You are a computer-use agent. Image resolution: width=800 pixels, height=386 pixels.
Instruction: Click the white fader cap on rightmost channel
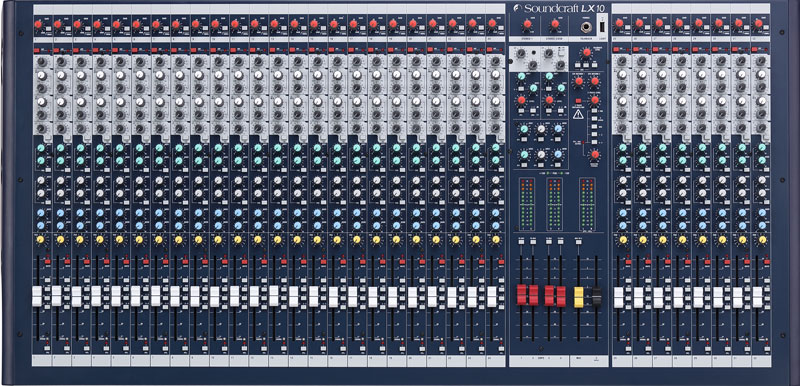[x=757, y=297]
